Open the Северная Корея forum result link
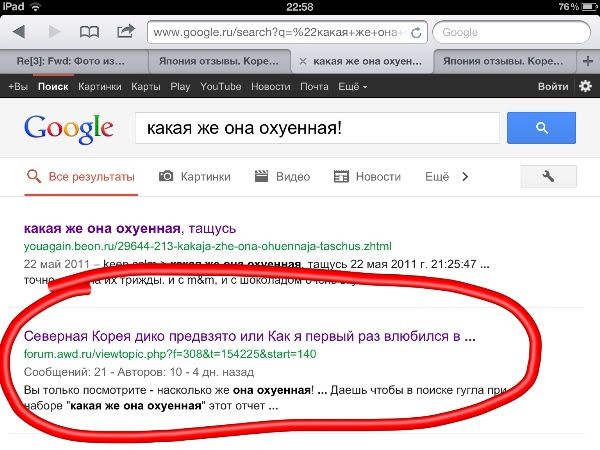Viewport: 600px width, 450px height. click(x=248, y=336)
